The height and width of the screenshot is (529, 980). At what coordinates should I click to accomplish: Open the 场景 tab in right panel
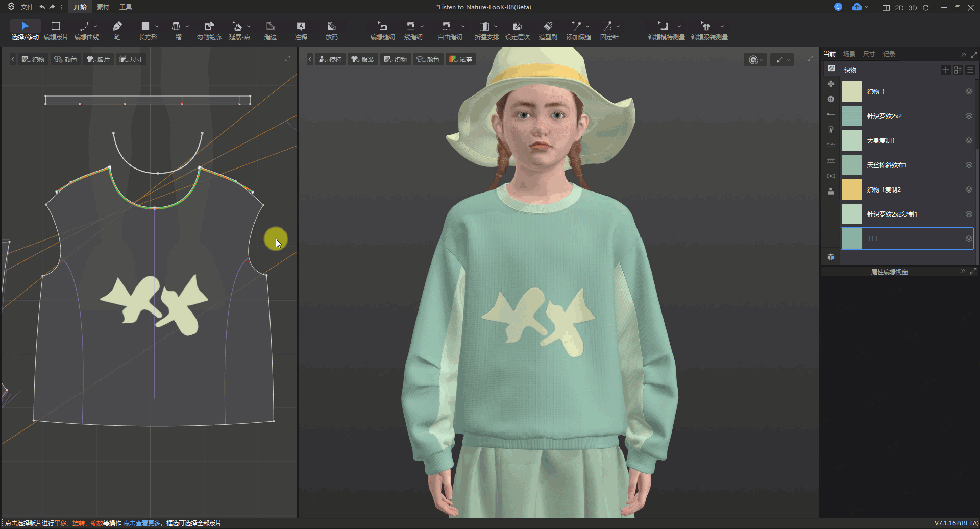pos(849,54)
